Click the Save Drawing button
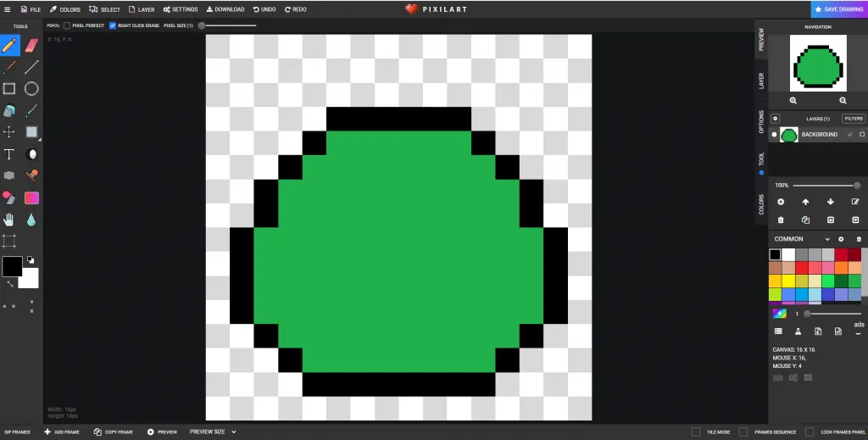868x440 pixels. 839,9
